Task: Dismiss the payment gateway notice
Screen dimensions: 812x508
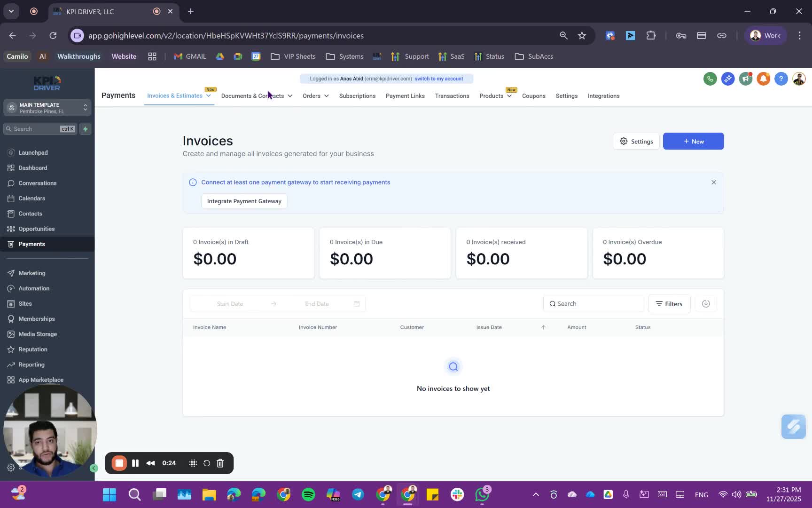Action: [714, 182]
